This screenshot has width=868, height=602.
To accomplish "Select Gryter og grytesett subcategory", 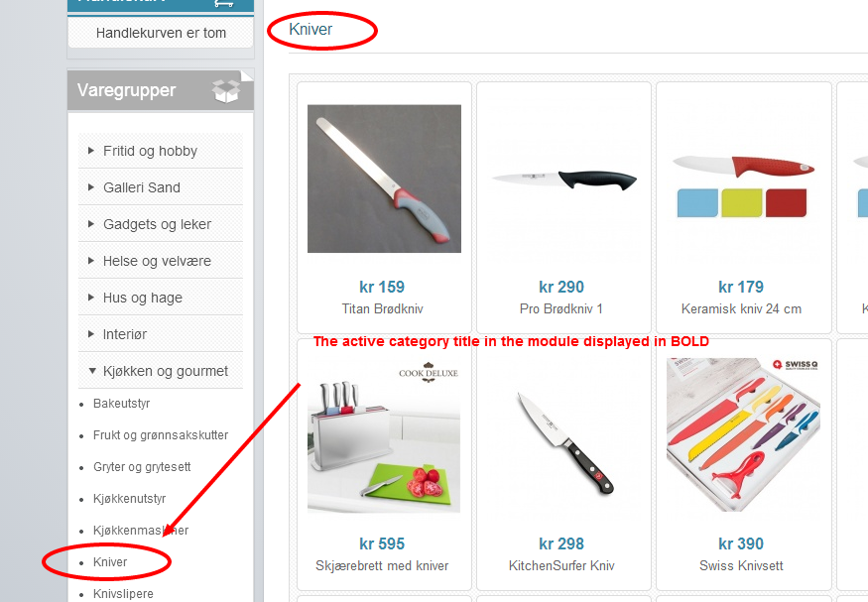I will pos(142,467).
